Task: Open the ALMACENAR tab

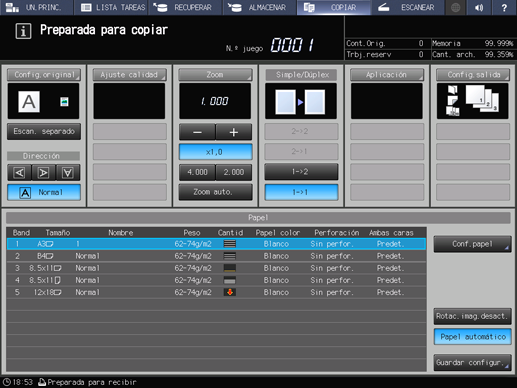Action: pos(260,7)
